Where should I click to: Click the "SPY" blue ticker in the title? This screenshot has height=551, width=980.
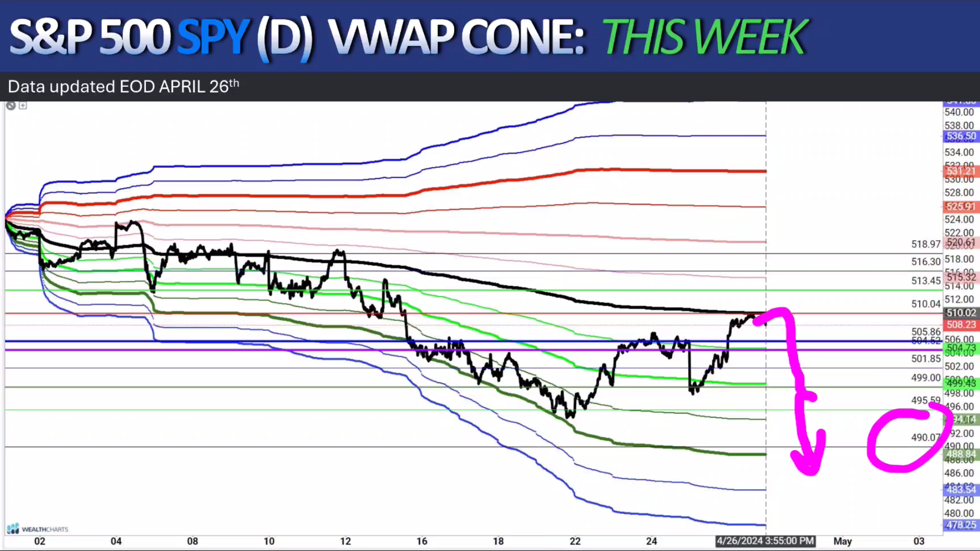pos(213,37)
